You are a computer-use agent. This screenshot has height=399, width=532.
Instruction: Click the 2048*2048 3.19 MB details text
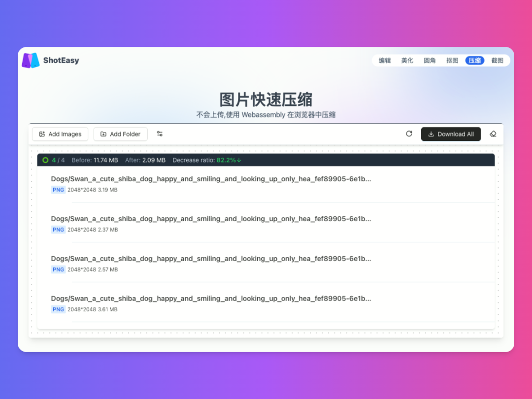[92, 190]
